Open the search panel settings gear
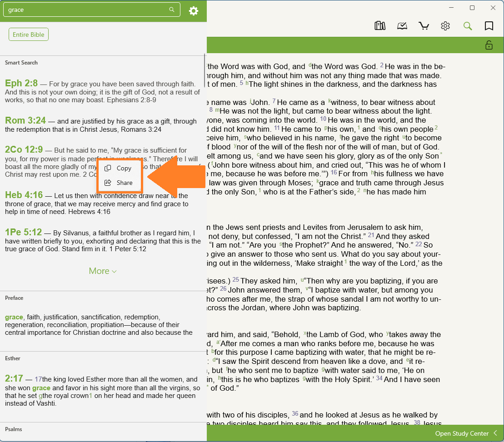Viewport: 504px width, 442px height. click(x=194, y=11)
